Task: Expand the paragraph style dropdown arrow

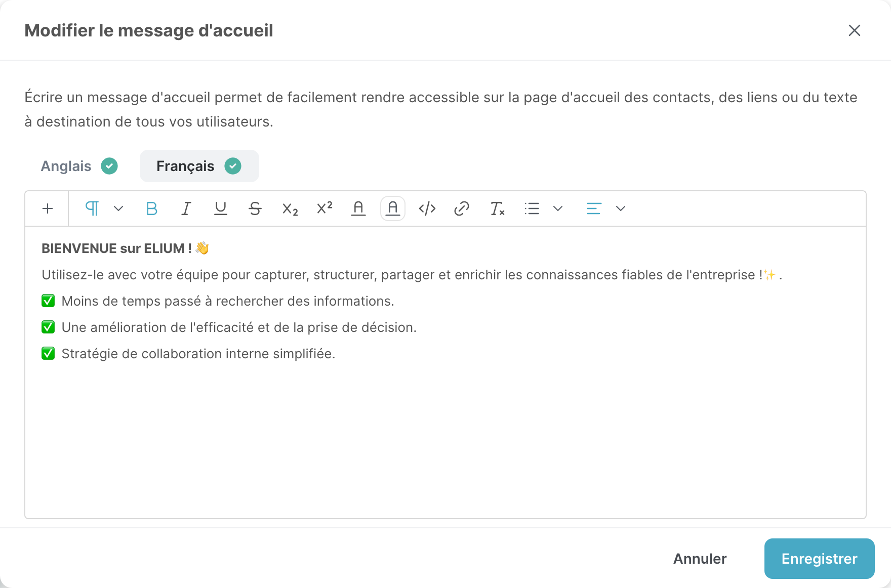Action: pos(118,208)
